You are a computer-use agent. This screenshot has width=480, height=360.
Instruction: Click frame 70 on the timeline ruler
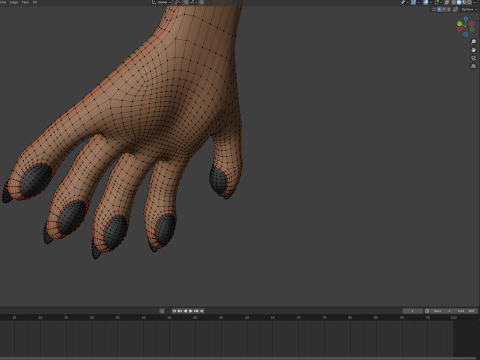point(298,318)
